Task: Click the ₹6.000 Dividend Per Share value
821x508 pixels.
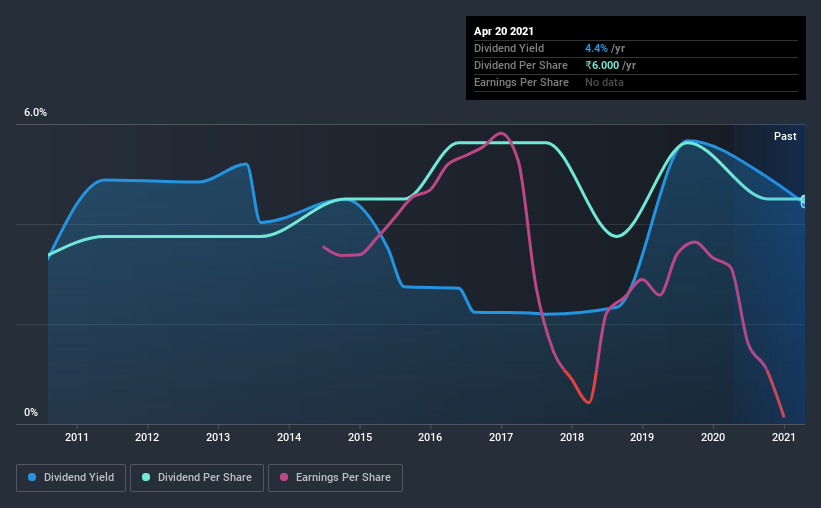Action: point(602,65)
